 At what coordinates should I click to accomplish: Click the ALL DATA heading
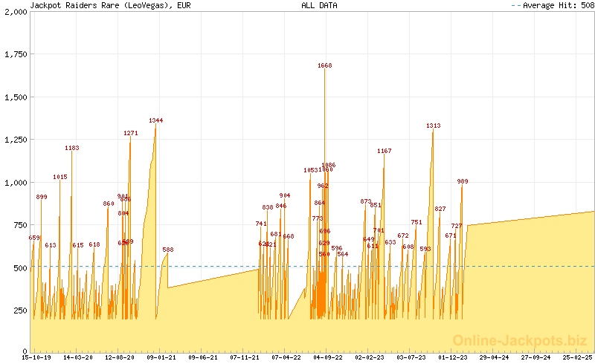click(x=319, y=5)
